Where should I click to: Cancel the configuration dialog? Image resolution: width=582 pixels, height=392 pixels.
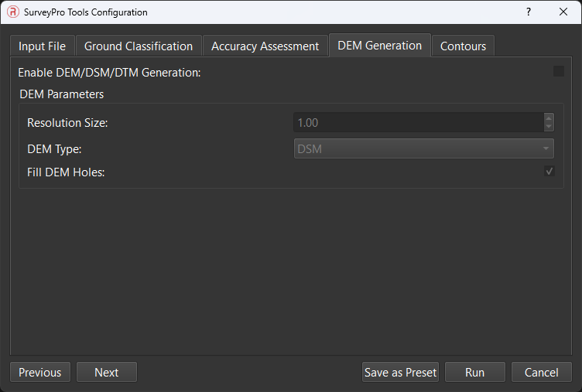pyautogui.click(x=541, y=372)
